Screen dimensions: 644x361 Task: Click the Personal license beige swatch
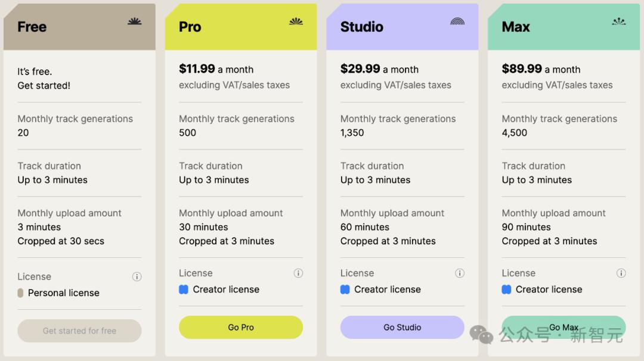tap(20, 292)
